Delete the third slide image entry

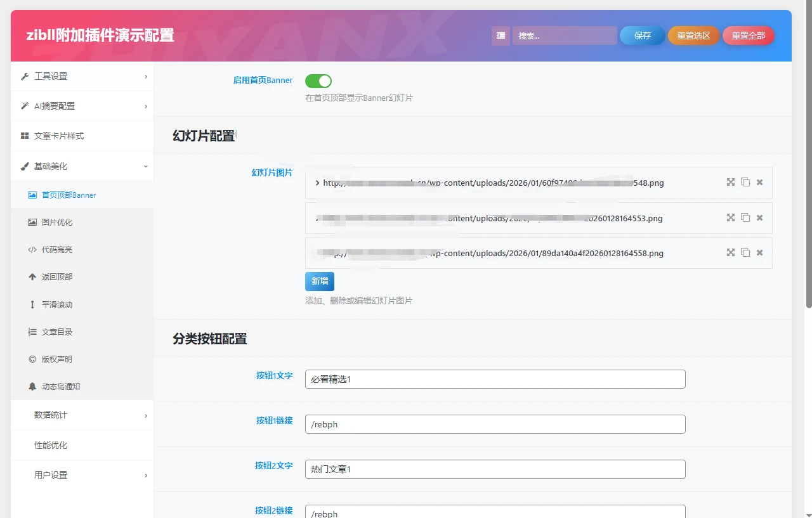click(x=760, y=252)
